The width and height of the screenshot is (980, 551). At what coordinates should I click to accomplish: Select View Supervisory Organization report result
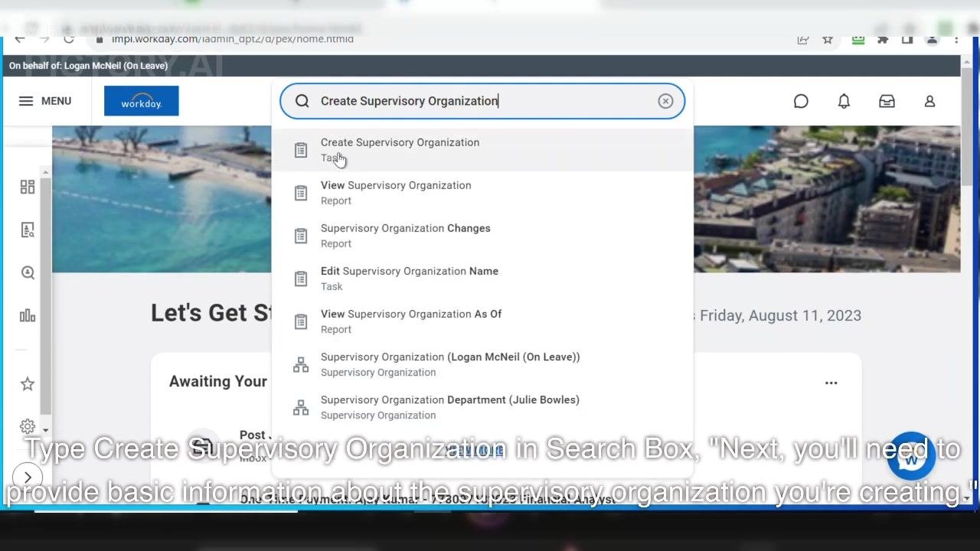482,193
